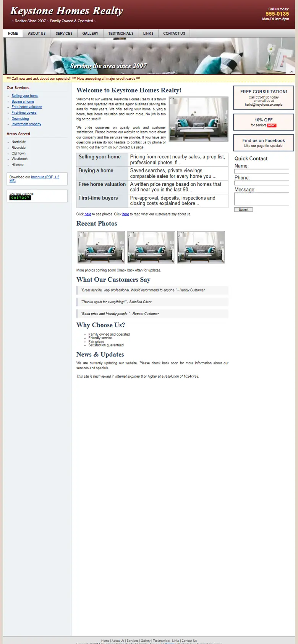Click the 'Pricing from recent nearby sales' cell

[178, 160]
